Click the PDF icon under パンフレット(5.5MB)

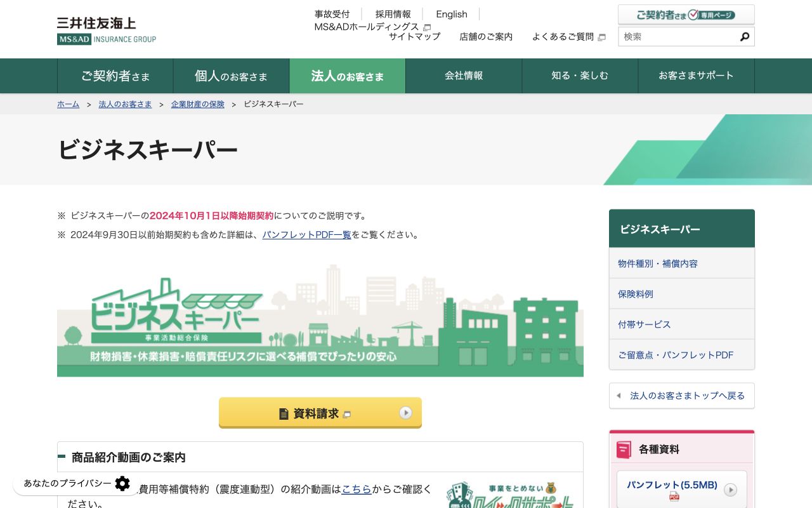coord(674,497)
